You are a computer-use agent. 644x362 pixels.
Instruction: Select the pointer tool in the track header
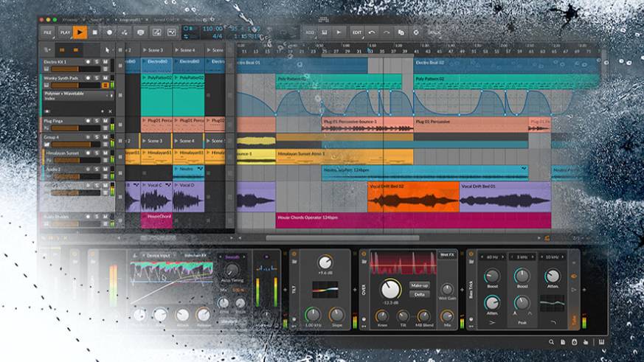(x=108, y=50)
